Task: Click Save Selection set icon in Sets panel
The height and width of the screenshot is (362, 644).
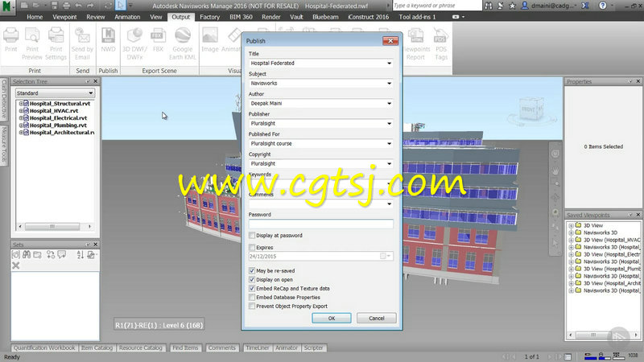Action: point(16,255)
